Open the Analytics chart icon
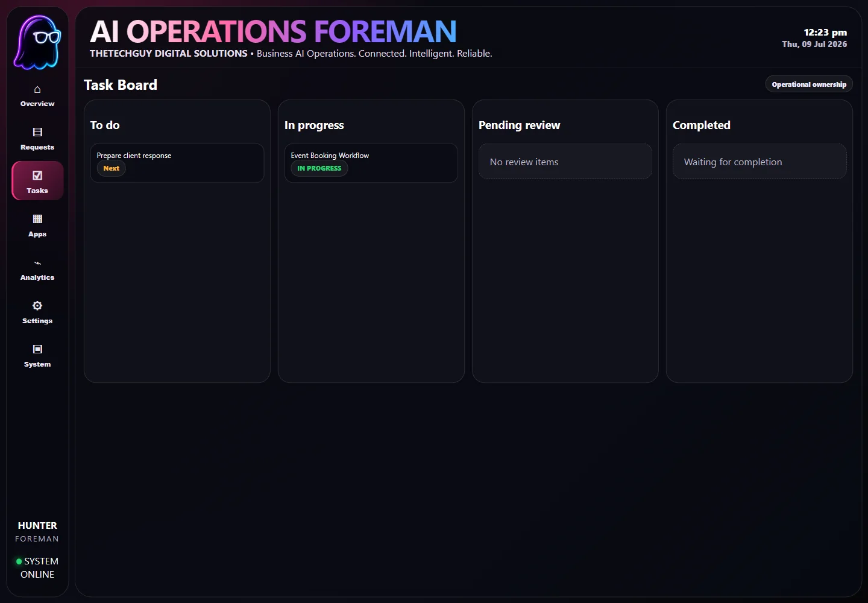 [x=37, y=263]
